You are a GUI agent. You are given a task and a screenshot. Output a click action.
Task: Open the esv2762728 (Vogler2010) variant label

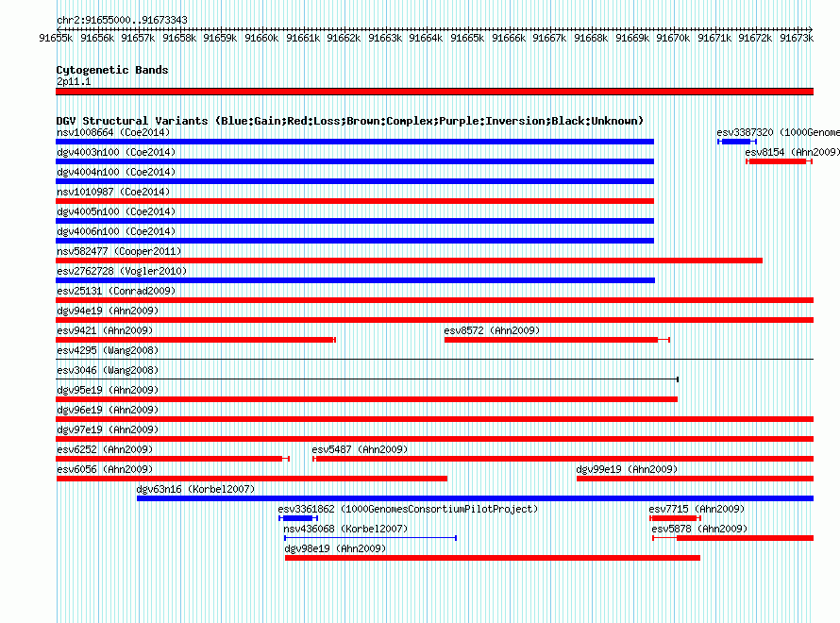(x=122, y=271)
